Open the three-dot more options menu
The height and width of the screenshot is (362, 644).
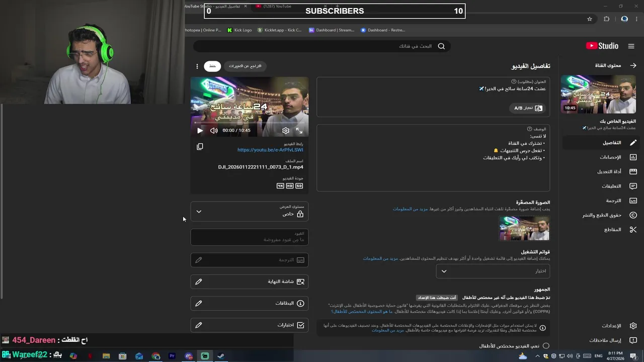coord(197,66)
